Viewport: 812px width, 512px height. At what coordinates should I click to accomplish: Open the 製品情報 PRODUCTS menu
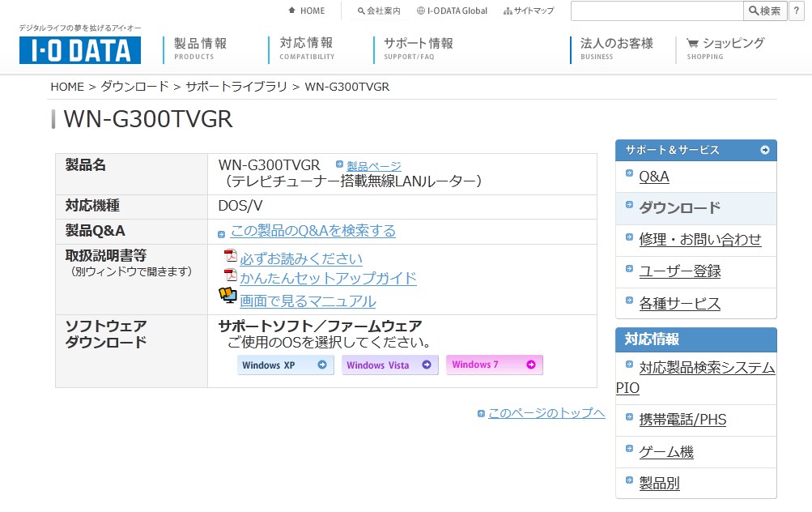pyautogui.click(x=200, y=49)
